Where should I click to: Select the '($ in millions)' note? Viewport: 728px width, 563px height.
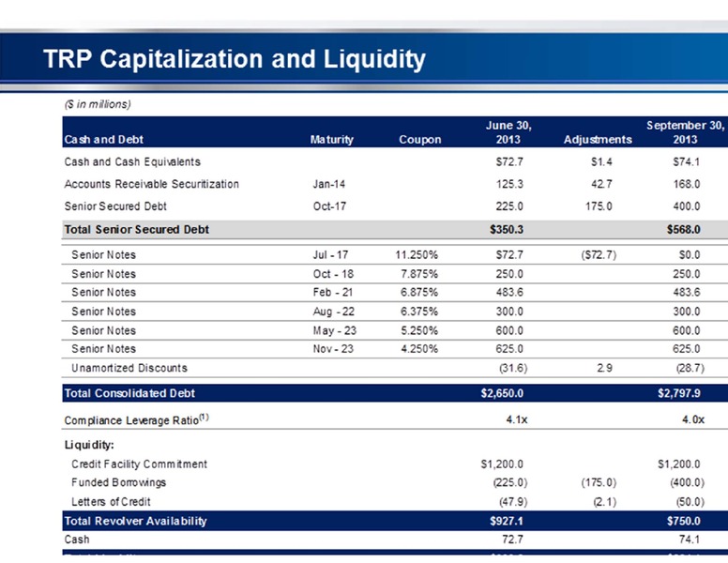(x=98, y=104)
